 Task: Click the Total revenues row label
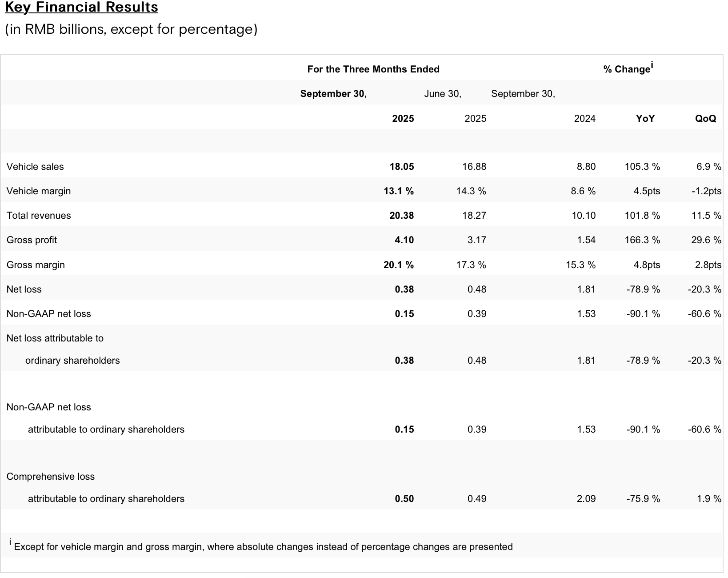[39, 216]
